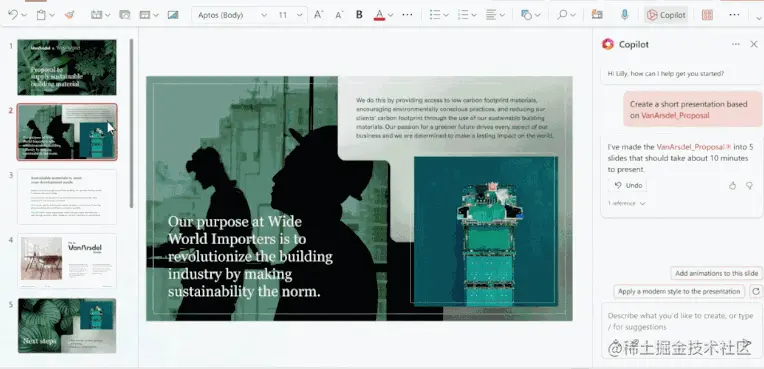Expand the Numbering dropdown arrow
Viewport: 764px width, 369px height.
(x=474, y=15)
